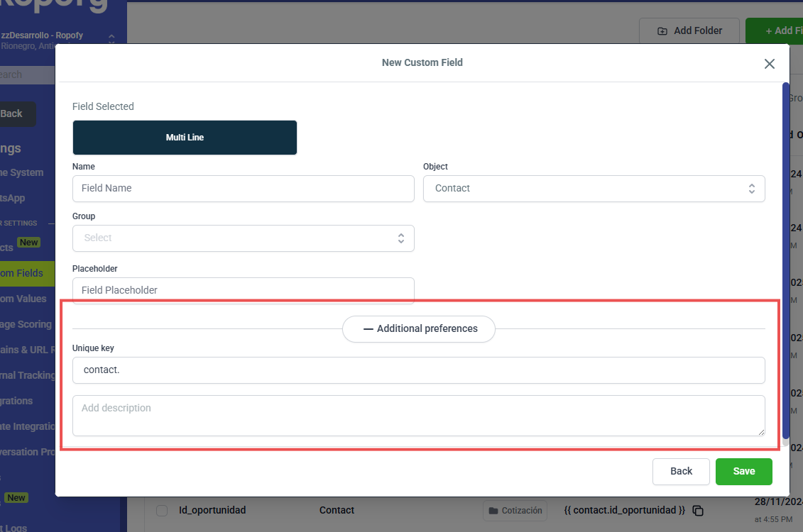The image size is (803, 532).
Task: Select the Multi Line field type
Action: 185,138
